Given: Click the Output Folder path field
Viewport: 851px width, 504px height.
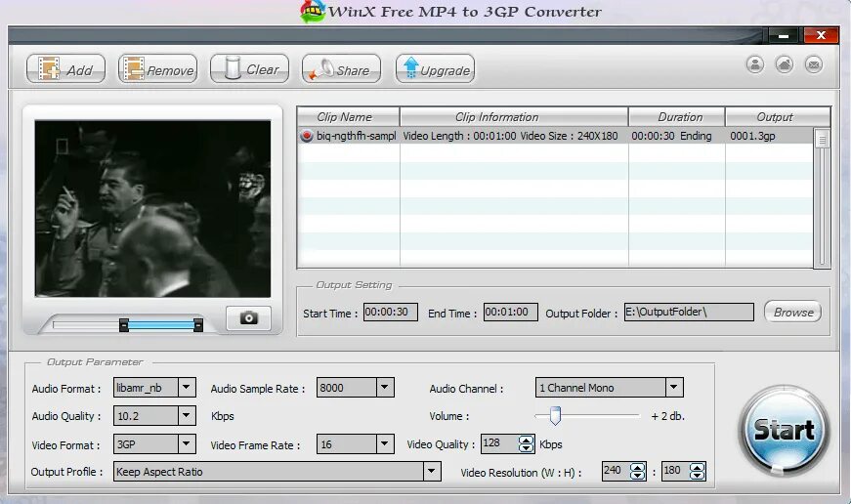Looking at the screenshot, I should (689, 312).
